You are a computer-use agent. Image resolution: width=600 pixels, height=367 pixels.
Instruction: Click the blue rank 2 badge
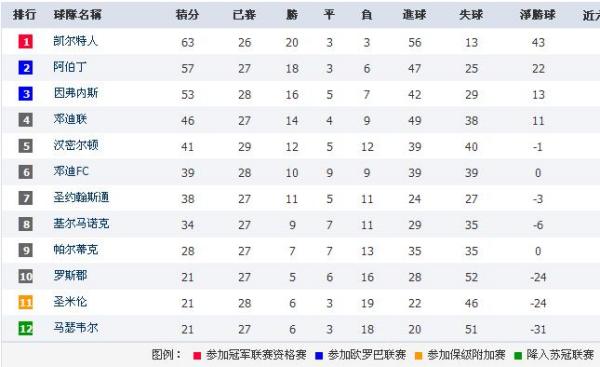click(x=26, y=68)
